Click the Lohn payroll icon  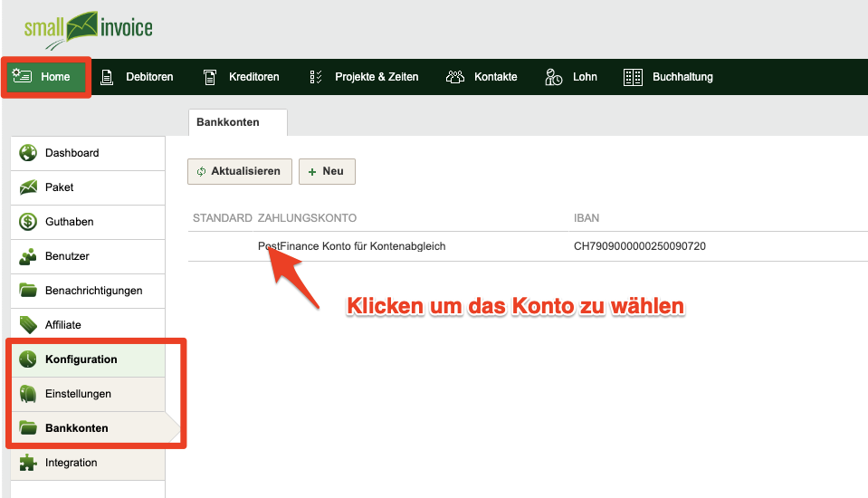coord(554,77)
